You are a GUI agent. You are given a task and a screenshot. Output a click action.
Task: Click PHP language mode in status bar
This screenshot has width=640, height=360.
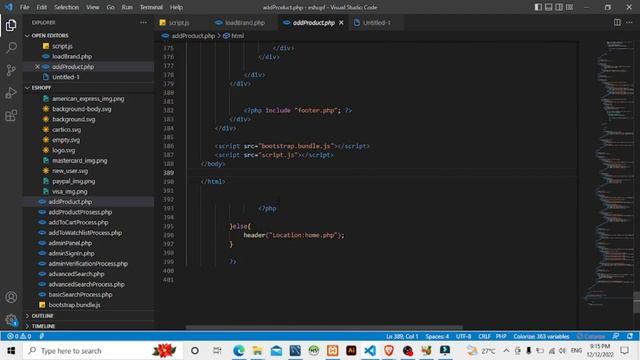501,336
